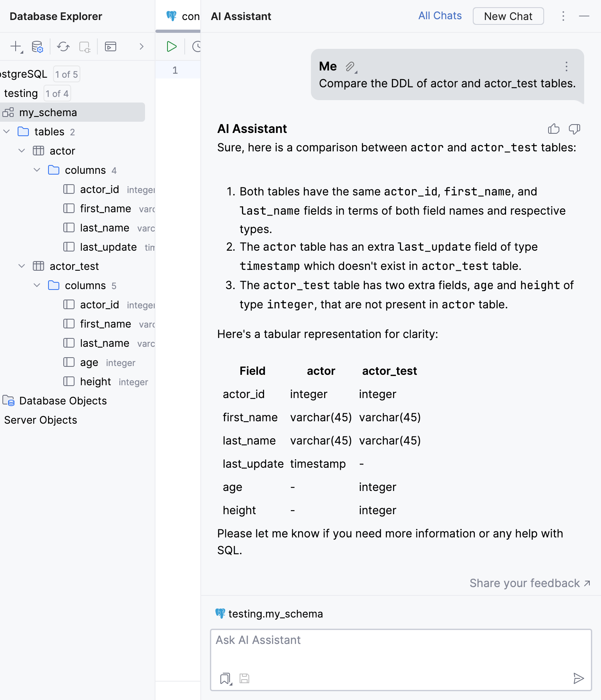Click Share your feedback link

(529, 583)
